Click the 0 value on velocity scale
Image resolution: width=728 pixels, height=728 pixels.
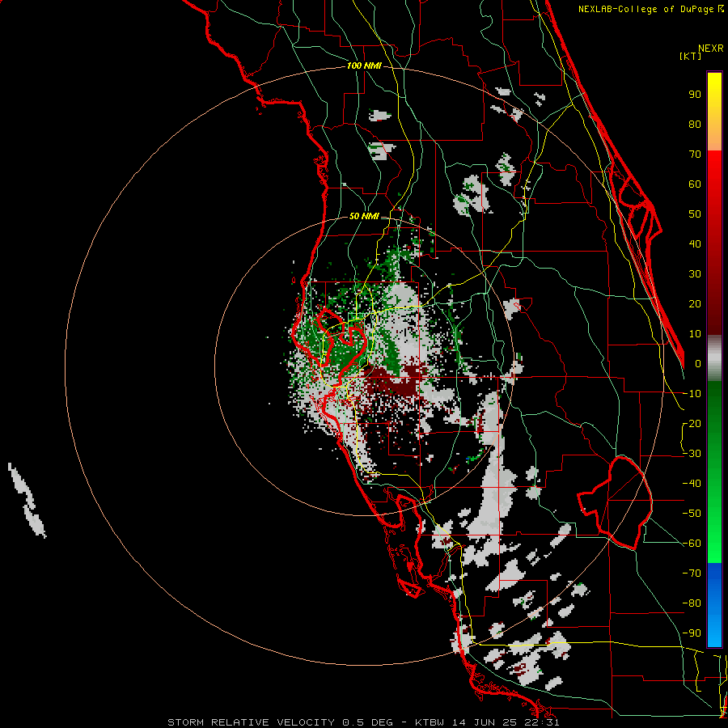[x=698, y=364]
